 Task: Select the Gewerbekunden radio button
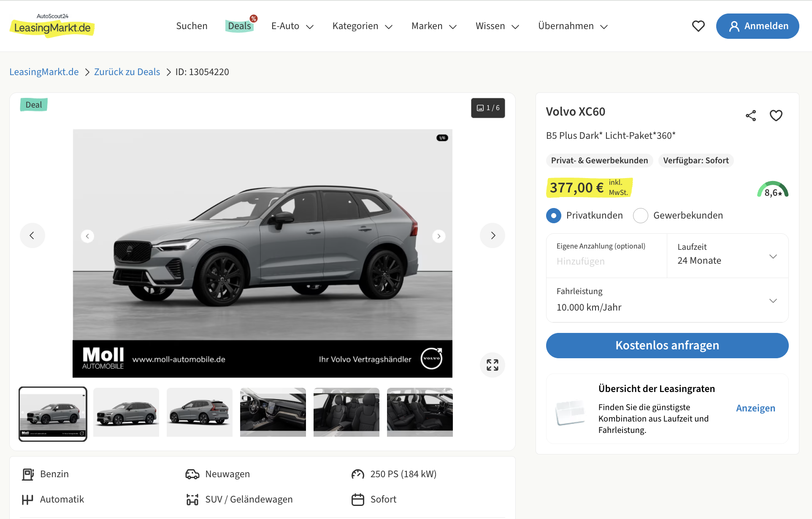(641, 216)
